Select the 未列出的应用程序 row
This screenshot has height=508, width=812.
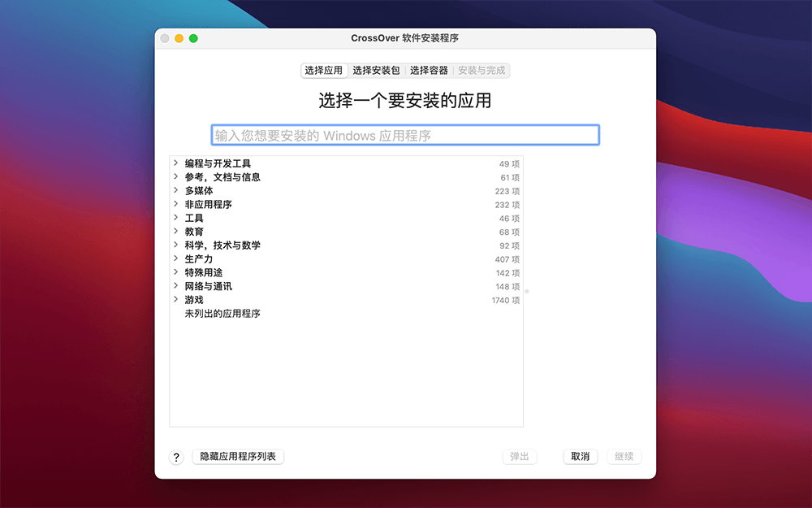pos(346,314)
